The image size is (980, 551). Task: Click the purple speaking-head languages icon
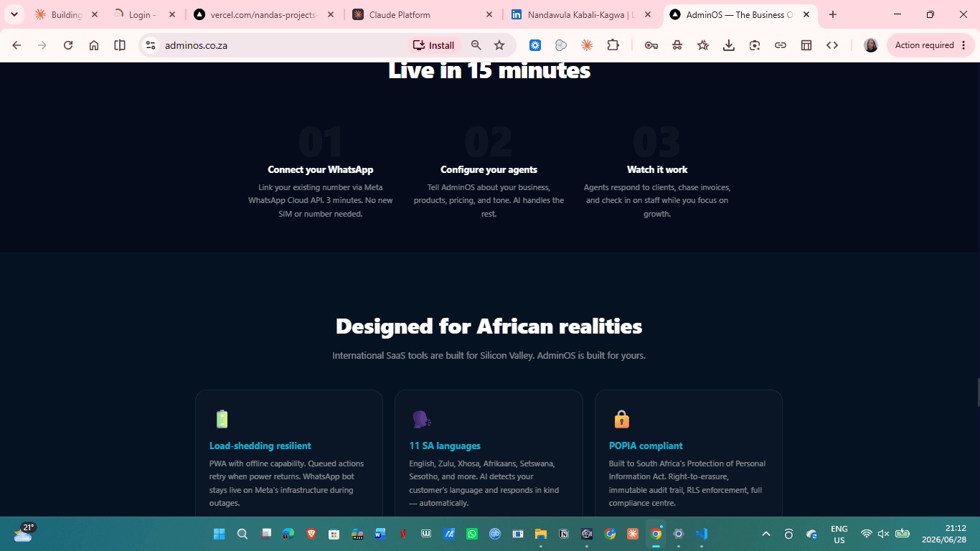(421, 419)
